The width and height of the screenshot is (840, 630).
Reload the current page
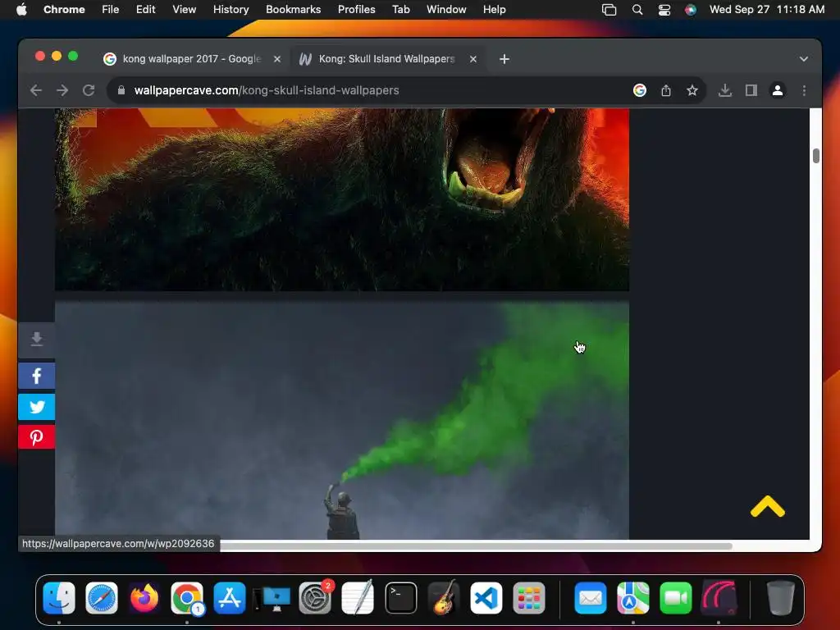89,90
